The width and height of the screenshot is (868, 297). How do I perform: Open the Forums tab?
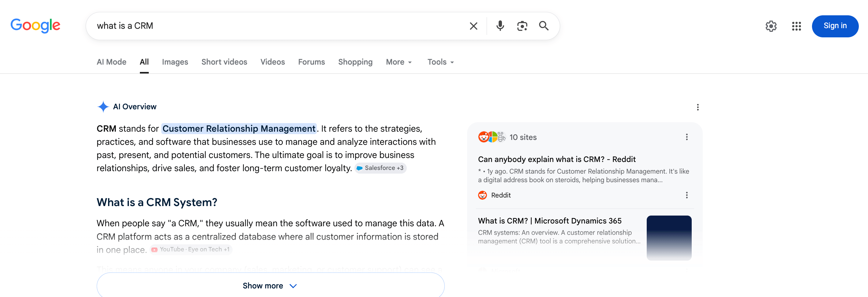coord(311,62)
